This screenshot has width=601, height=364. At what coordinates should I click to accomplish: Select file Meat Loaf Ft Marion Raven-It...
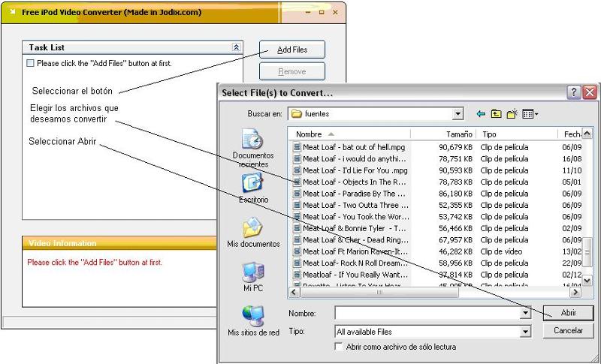pos(355,251)
